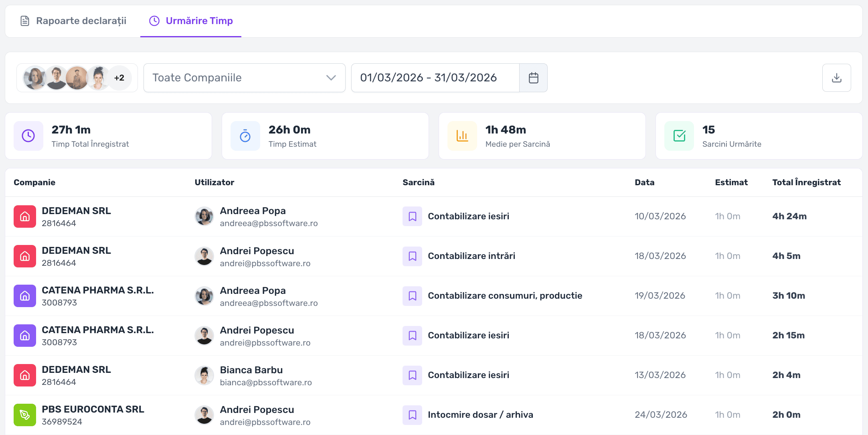Click the download export icon

tap(836, 78)
